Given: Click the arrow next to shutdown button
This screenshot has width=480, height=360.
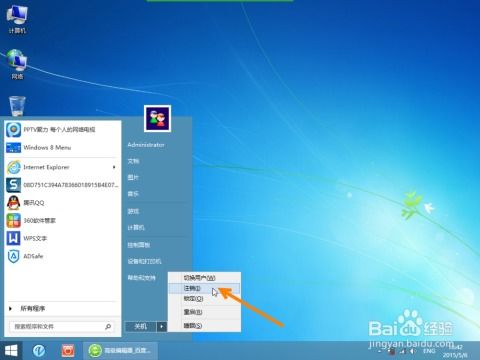Looking at the screenshot, I should coord(162,326).
